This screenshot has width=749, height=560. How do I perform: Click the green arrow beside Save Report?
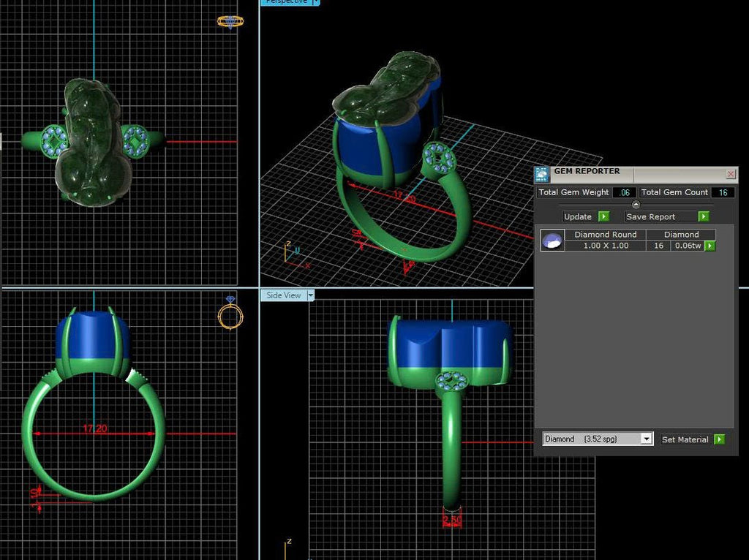pos(703,216)
